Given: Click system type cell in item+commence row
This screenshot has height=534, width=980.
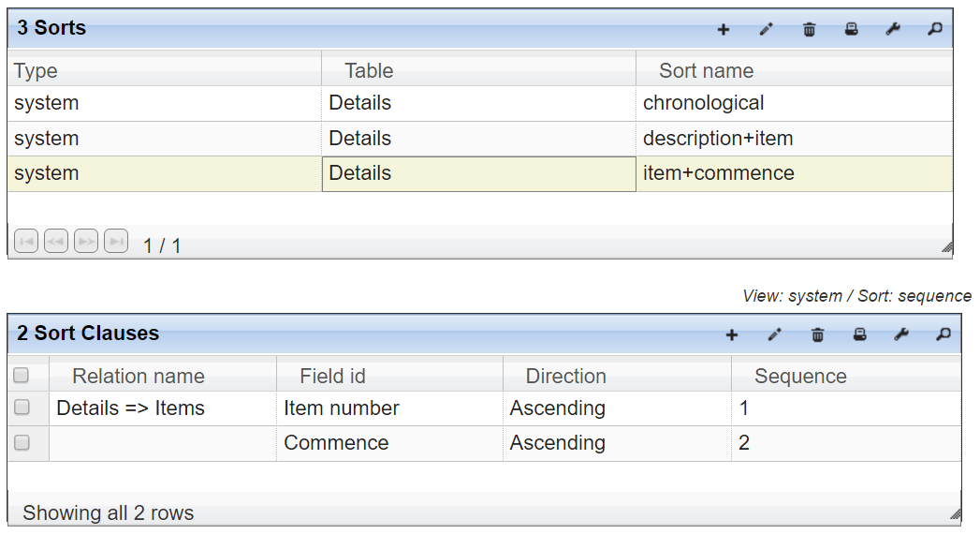Looking at the screenshot, I should point(165,174).
